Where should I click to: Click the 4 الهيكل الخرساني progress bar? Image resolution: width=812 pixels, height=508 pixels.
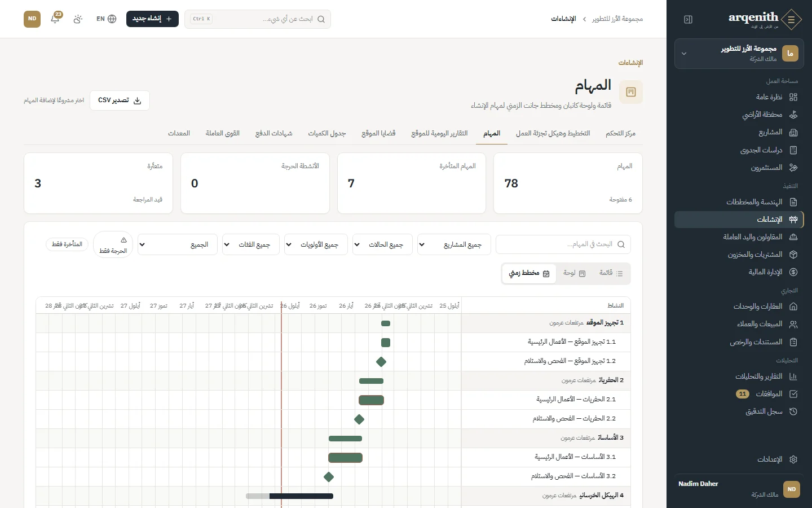[289, 496]
